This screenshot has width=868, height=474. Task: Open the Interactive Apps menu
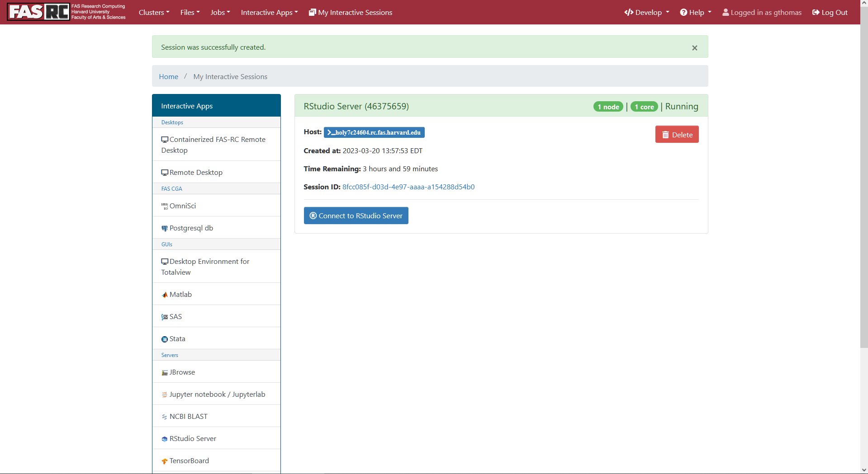point(269,12)
